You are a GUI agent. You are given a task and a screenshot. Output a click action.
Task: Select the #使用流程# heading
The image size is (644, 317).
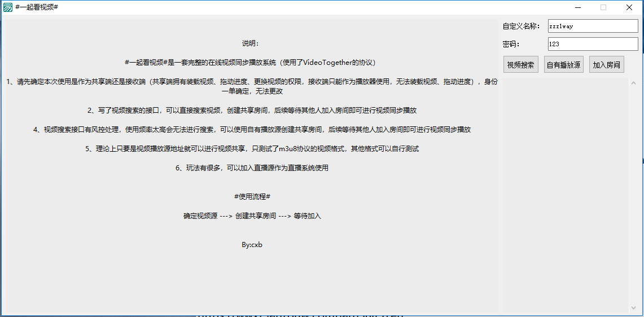click(x=252, y=196)
